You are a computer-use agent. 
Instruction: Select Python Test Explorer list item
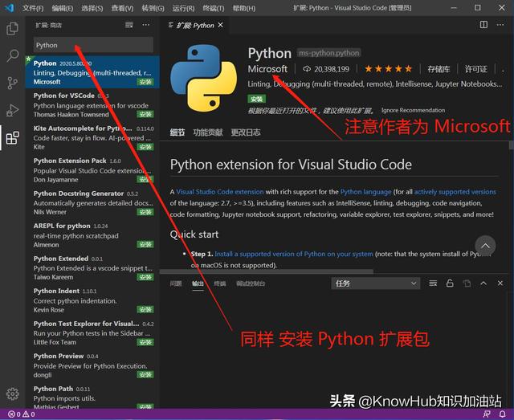(x=92, y=332)
